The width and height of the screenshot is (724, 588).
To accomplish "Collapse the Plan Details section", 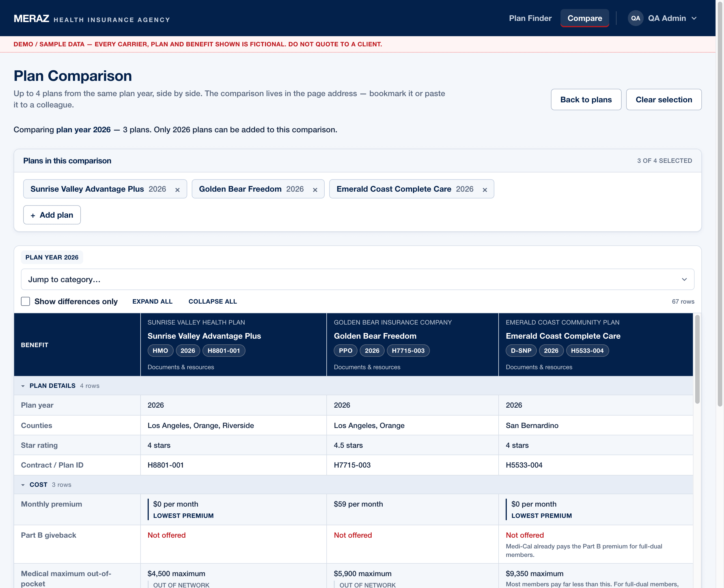I will pos(23,386).
